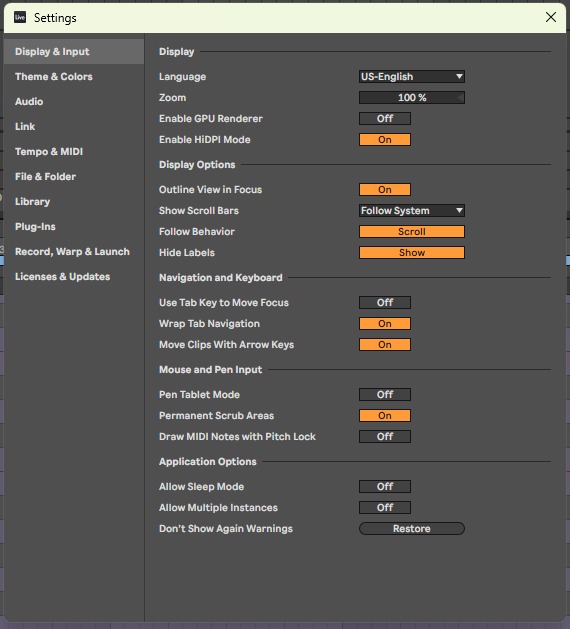Turn off Enable HiDPI Mode
Viewport: 570px width, 629px height.
pos(385,140)
